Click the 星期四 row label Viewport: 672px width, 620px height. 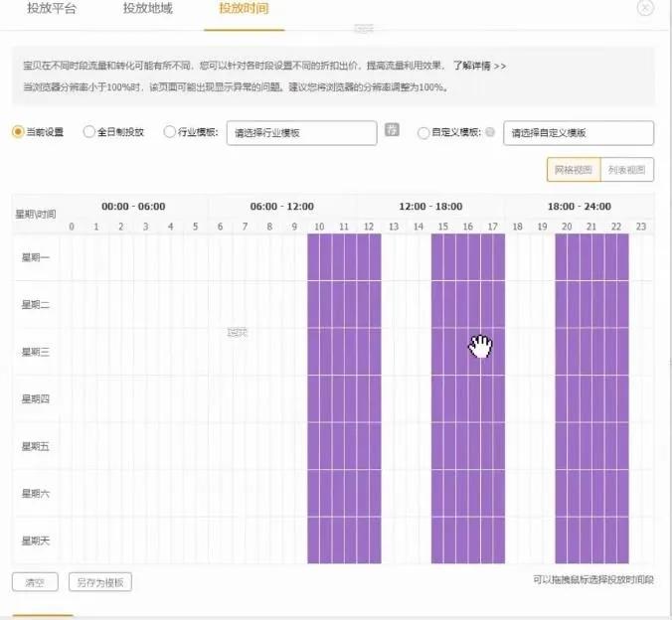36,398
